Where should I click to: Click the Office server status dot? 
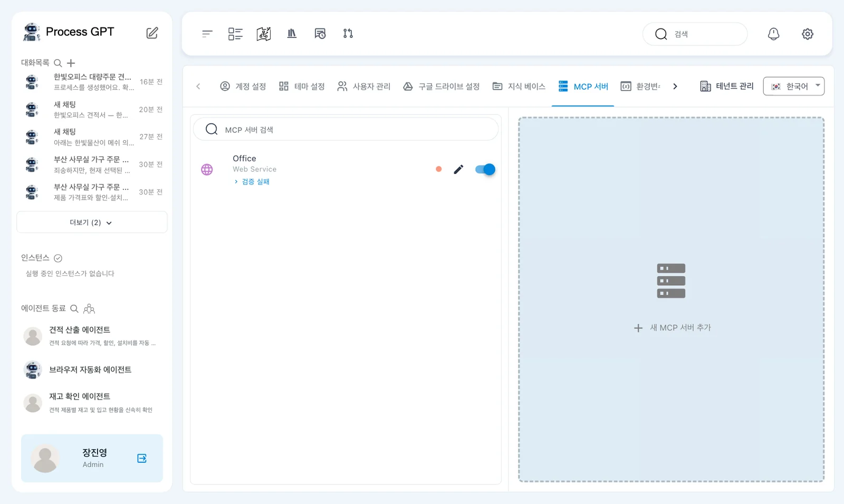click(x=439, y=169)
